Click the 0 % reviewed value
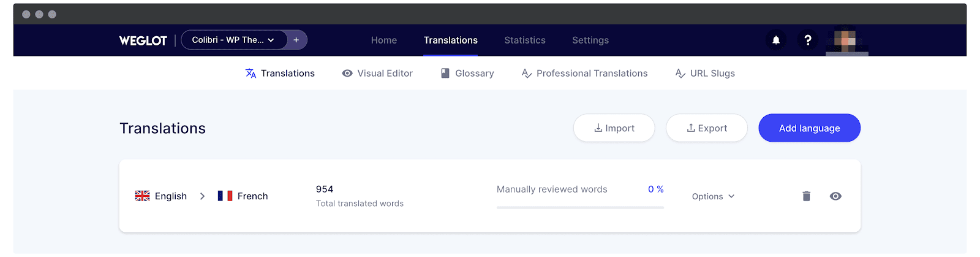Screen dimensions: 980x257 [x=656, y=189]
